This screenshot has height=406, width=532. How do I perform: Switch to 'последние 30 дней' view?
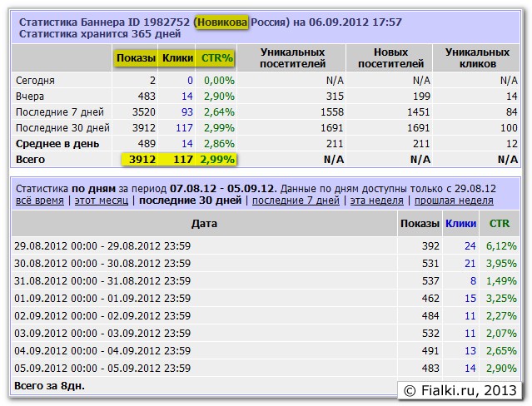[190, 201]
